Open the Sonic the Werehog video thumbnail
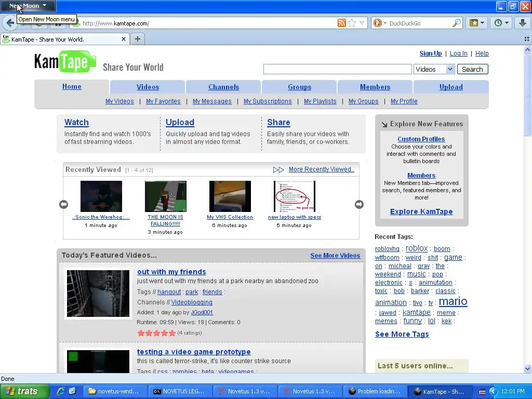This screenshot has height=399, width=532. click(101, 196)
